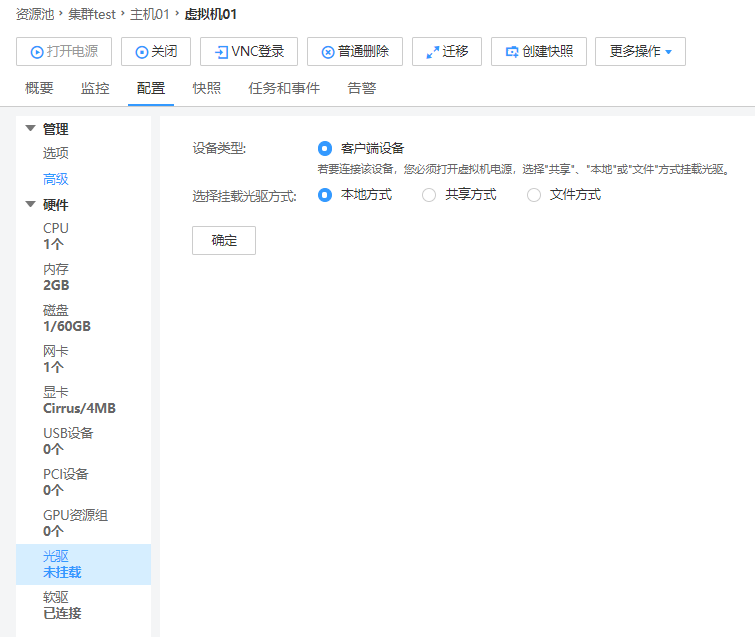Image resolution: width=755 pixels, height=637 pixels.
Task: Click the 关闭 shutdown button label
Action: [164, 51]
